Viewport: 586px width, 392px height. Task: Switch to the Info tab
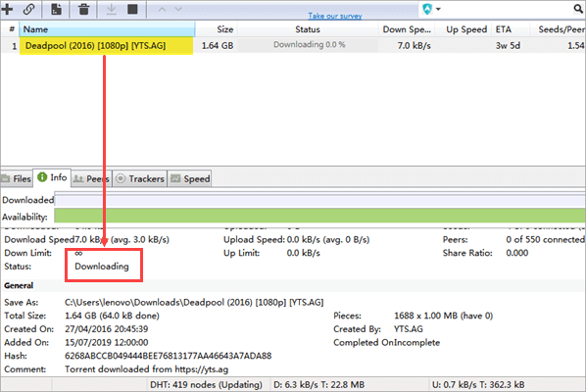point(52,177)
